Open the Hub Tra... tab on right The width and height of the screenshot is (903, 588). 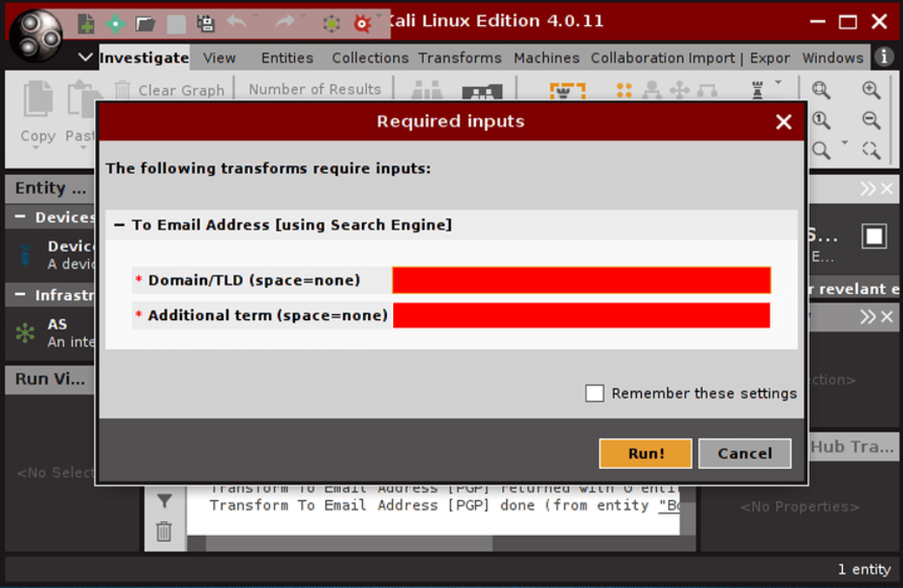click(853, 447)
